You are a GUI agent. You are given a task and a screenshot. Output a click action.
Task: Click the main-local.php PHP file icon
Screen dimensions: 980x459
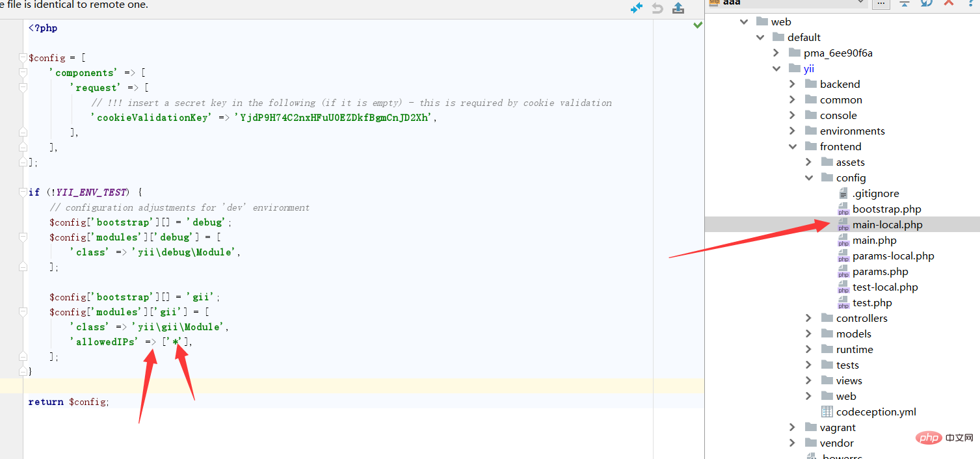[843, 224]
